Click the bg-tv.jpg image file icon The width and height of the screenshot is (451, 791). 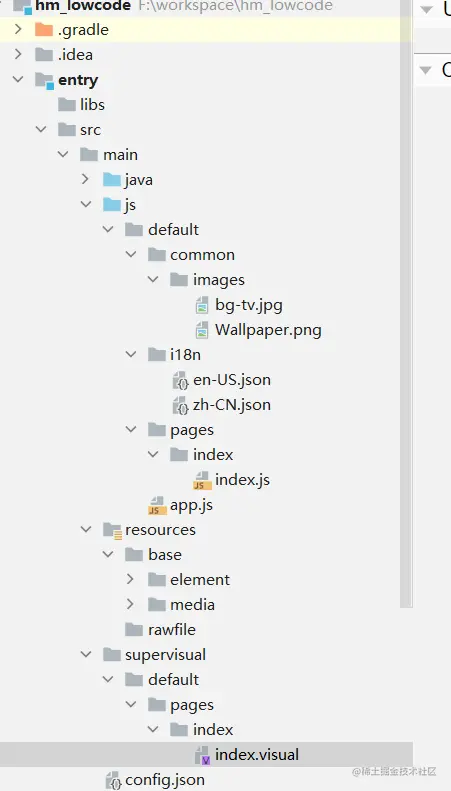click(x=202, y=305)
